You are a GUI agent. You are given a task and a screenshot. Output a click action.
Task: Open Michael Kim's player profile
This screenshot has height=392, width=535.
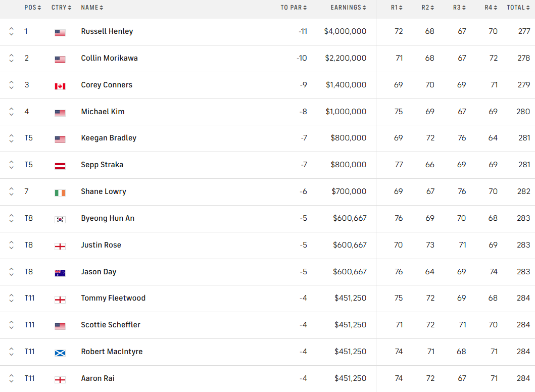pyautogui.click(x=103, y=112)
